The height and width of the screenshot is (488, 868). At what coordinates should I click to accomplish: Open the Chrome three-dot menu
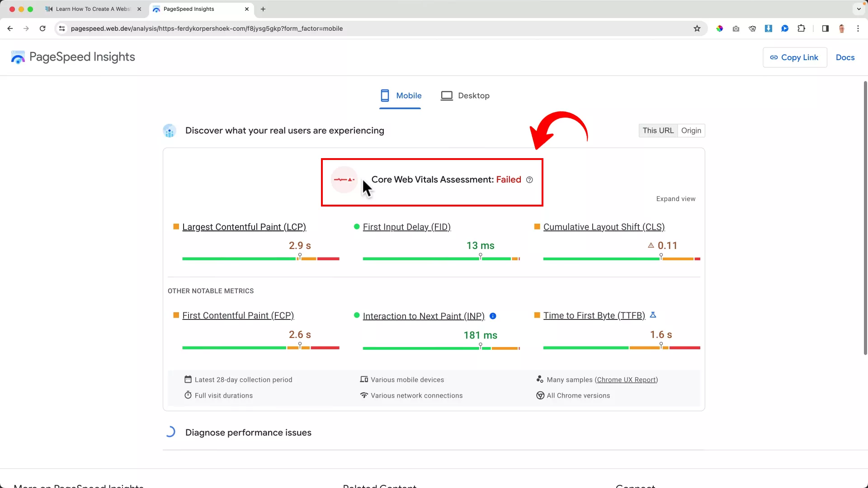pos(859,28)
